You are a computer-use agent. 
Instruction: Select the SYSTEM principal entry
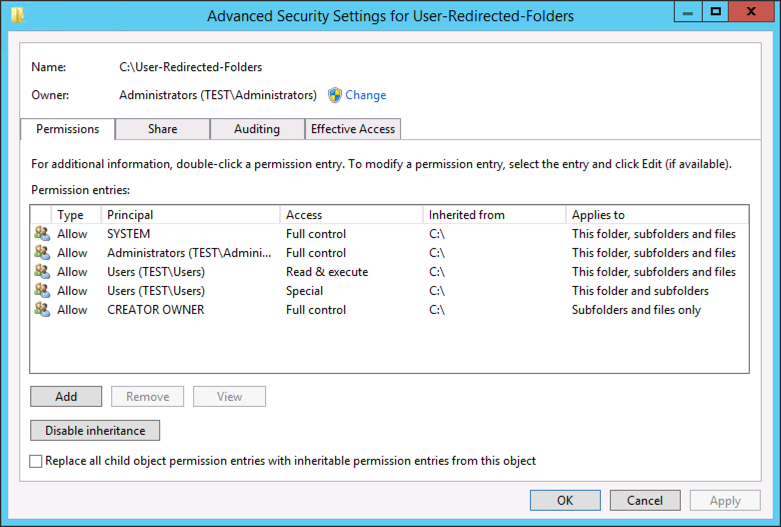point(129,234)
